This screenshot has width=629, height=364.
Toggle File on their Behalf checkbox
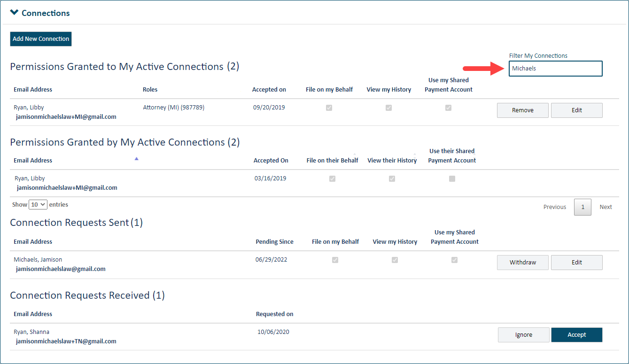[333, 178]
